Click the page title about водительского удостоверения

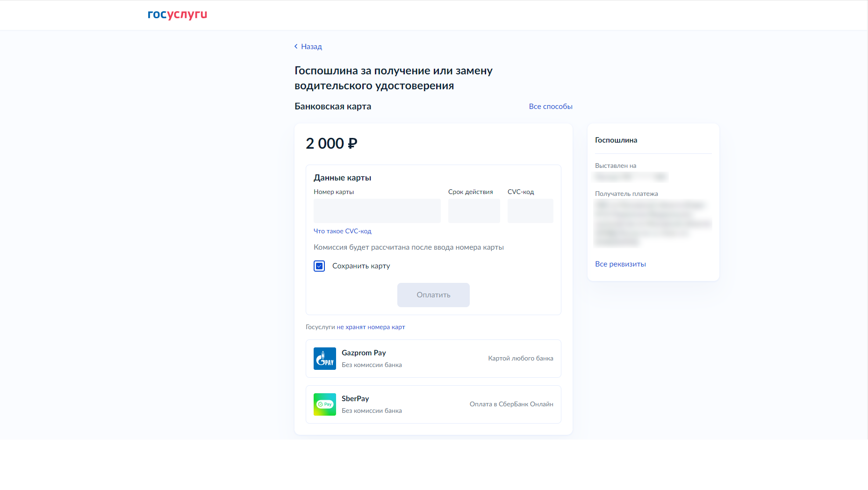coord(394,78)
